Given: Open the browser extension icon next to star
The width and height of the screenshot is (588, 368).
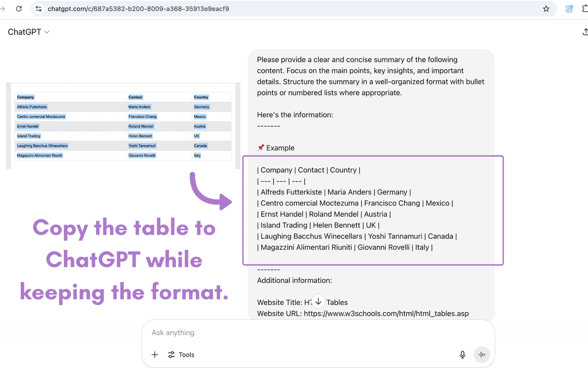Looking at the screenshot, I should [x=569, y=9].
